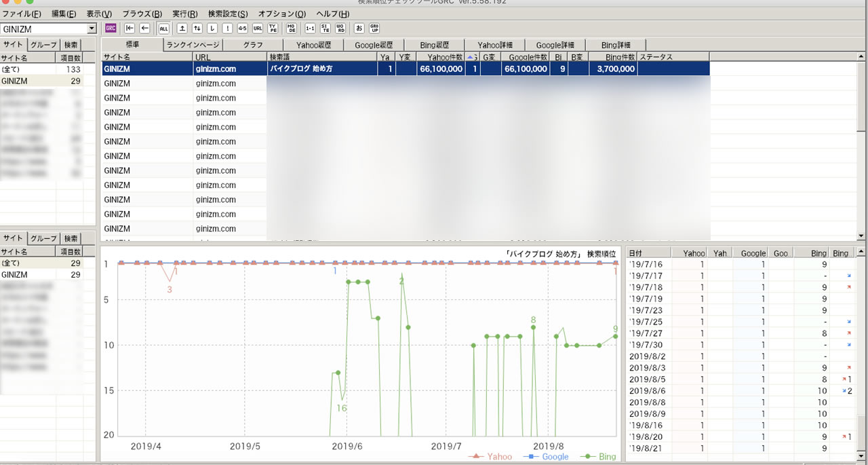Click the up-arrow toolbar icon

(182, 29)
